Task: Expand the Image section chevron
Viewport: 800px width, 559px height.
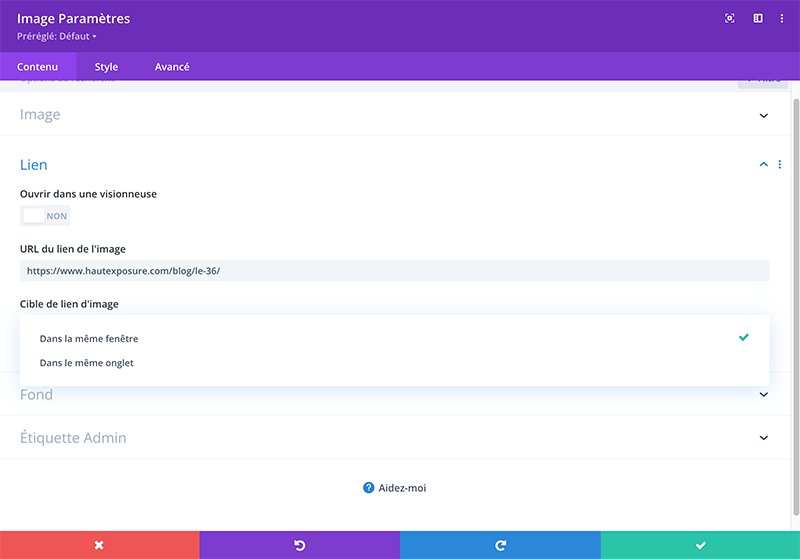Action: tap(764, 115)
